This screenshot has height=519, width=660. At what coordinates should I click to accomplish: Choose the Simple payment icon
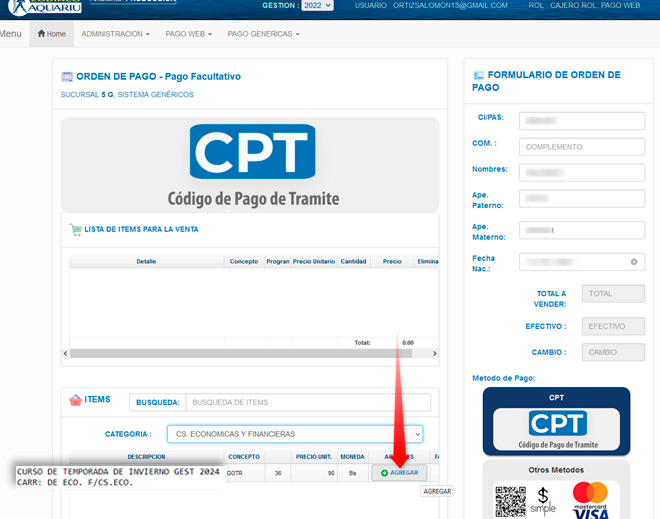(543, 500)
